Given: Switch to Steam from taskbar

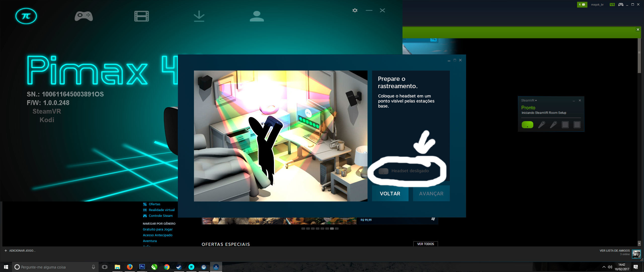Looking at the screenshot, I should 179,267.
